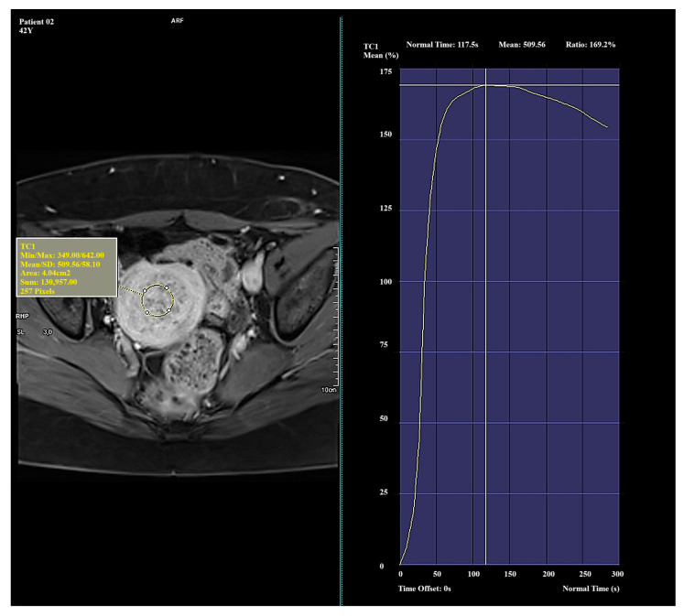Click the bottom-left ROI handle point
Screen dimensions: 684x616
[147, 312]
